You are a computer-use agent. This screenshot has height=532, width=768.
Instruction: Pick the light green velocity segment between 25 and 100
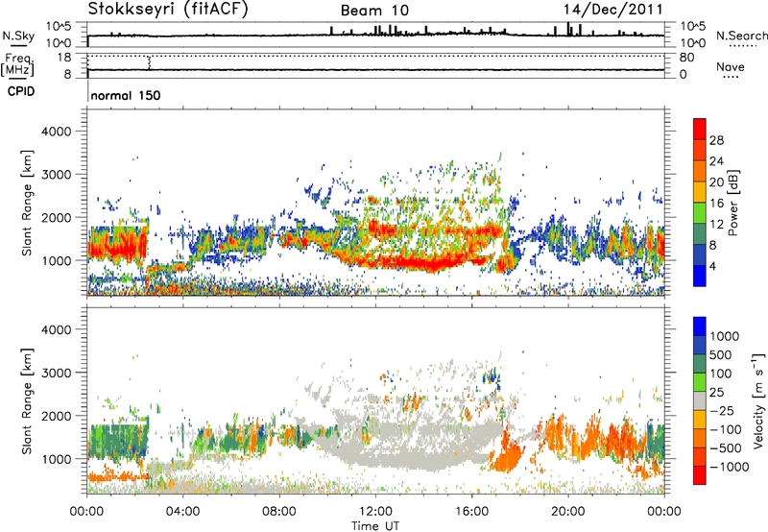click(700, 382)
